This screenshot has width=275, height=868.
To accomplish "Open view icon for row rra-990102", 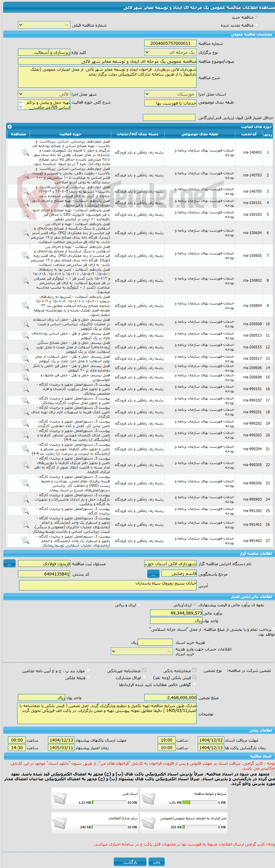I will (25, 400).
